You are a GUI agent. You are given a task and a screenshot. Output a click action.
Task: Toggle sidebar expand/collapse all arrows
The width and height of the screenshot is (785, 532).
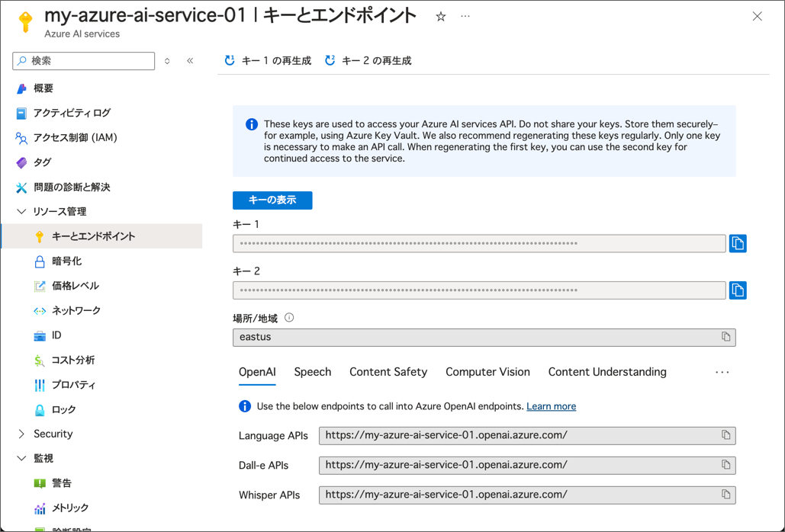click(167, 61)
